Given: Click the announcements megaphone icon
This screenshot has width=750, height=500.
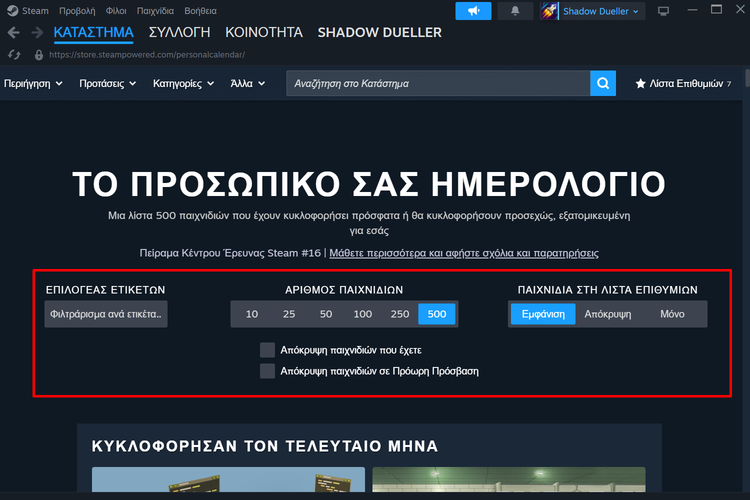Looking at the screenshot, I should point(473,11).
